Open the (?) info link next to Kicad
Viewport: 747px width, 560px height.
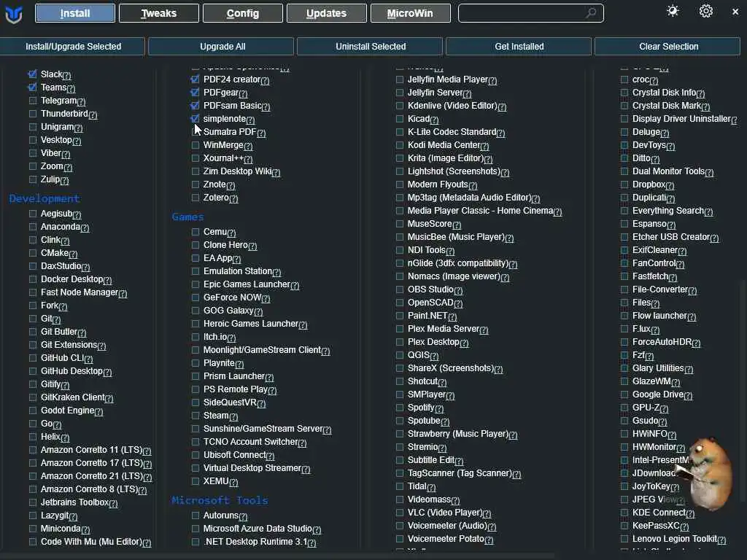pyautogui.click(x=434, y=120)
